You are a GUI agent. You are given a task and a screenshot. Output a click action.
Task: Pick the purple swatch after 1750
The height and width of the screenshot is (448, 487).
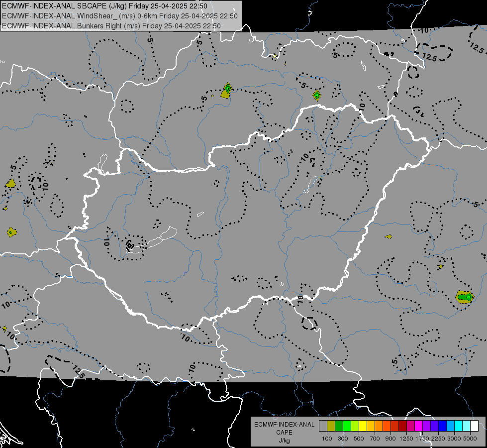coord(427,426)
